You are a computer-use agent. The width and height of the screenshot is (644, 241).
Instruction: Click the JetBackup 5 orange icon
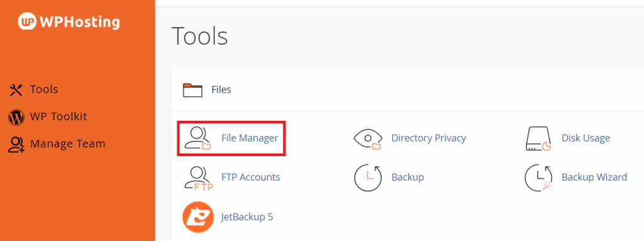198,217
